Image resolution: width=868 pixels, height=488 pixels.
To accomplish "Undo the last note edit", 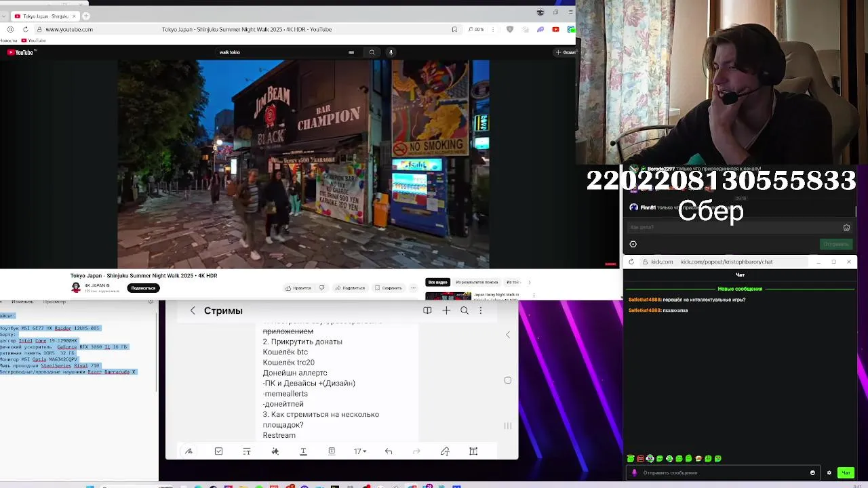I will (389, 451).
